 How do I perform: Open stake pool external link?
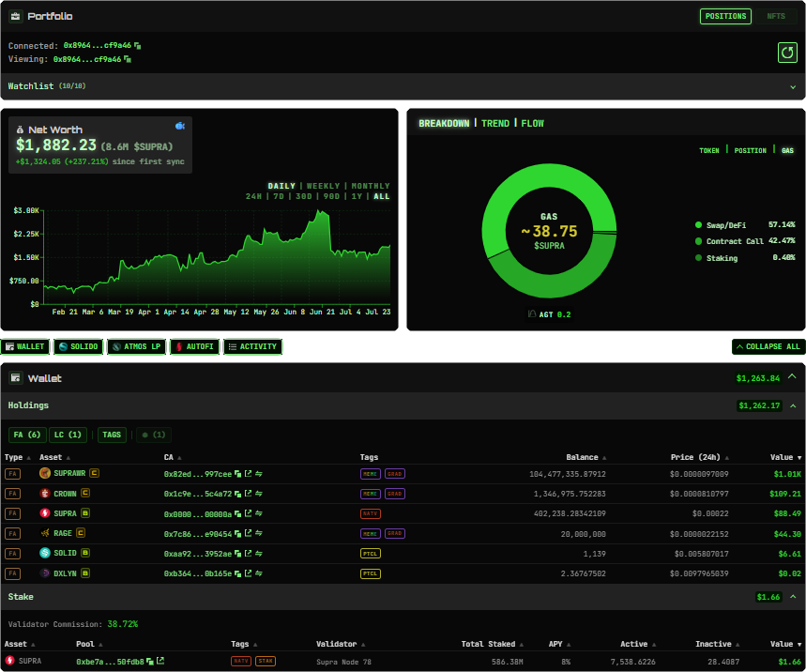pyautogui.click(x=160, y=661)
